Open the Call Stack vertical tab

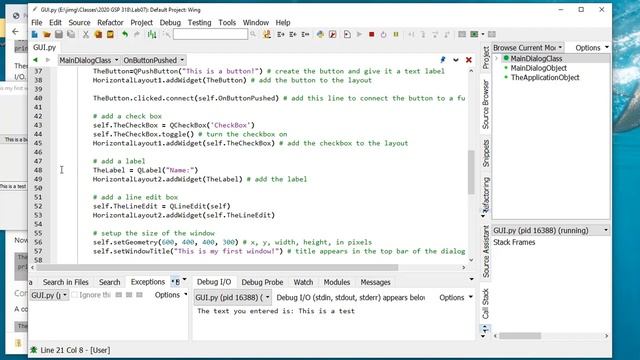[x=486, y=304]
